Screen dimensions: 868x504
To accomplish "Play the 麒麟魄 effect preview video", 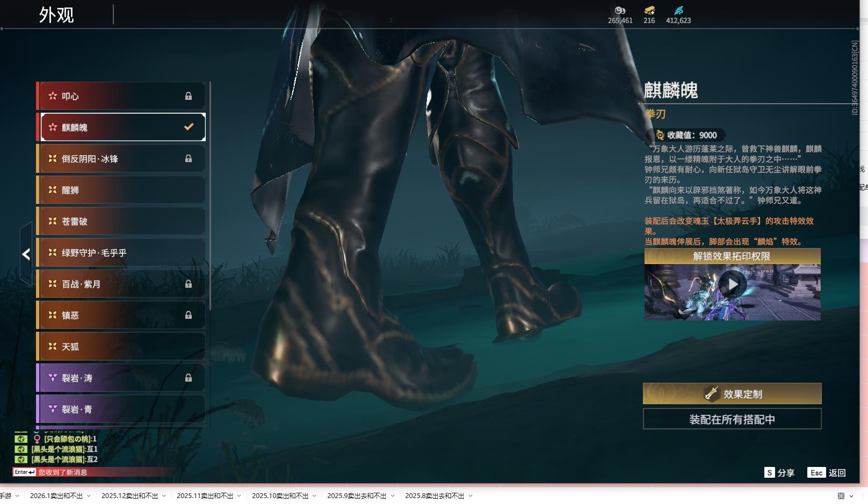I will pyautogui.click(x=733, y=284).
